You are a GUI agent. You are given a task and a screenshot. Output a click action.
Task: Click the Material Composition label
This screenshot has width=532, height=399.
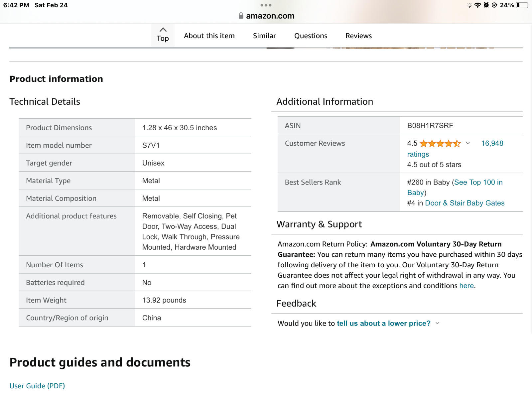(x=61, y=198)
